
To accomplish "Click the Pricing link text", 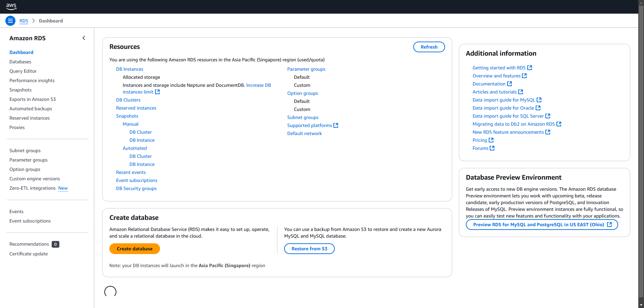I will (x=480, y=140).
